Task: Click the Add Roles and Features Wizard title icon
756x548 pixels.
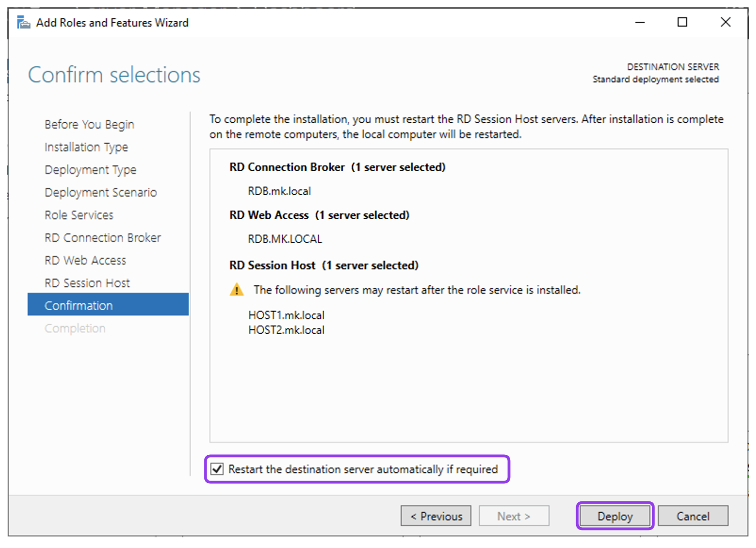Action: pos(23,22)
